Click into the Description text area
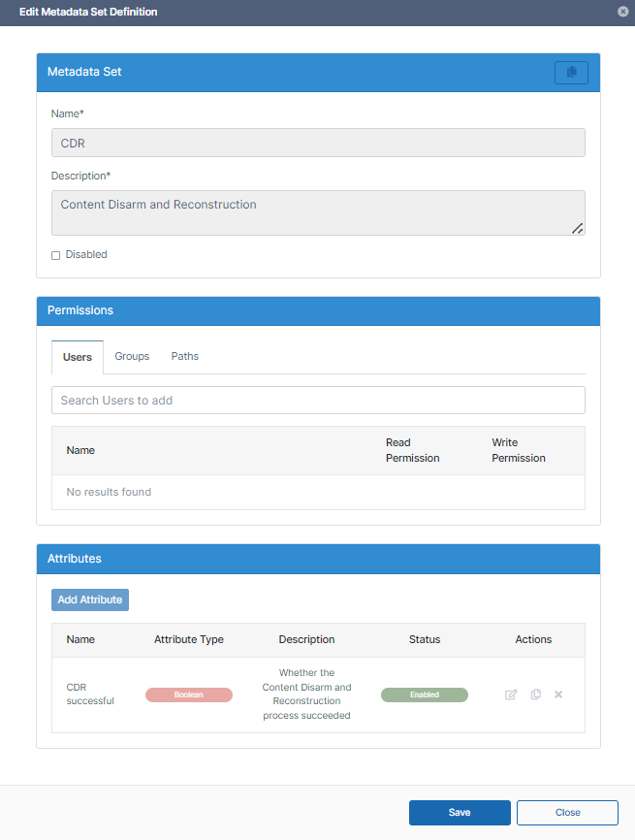The image size is (635, 840). tap(318, 212)
